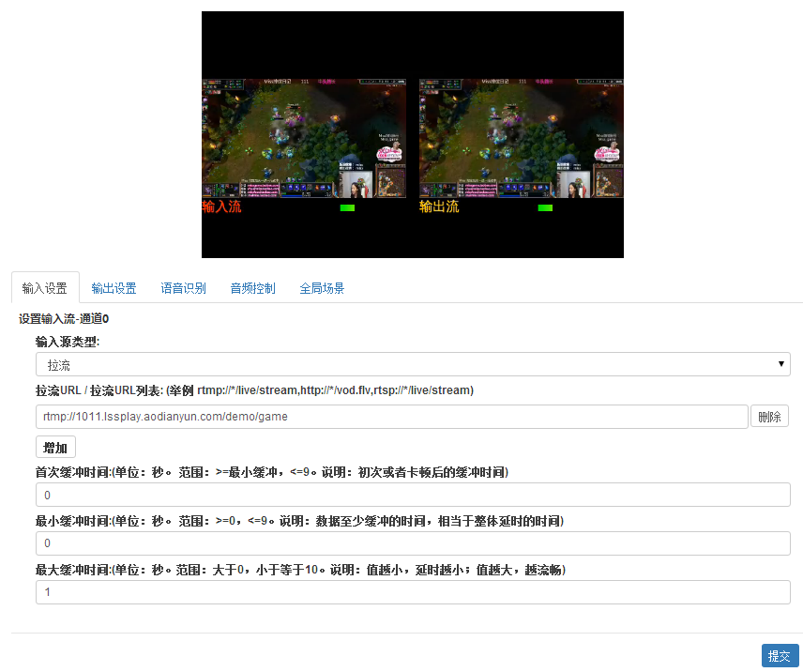Click the 首次缓冲时间 label text
Screen dimensions: 803x672
click(271, 472)
